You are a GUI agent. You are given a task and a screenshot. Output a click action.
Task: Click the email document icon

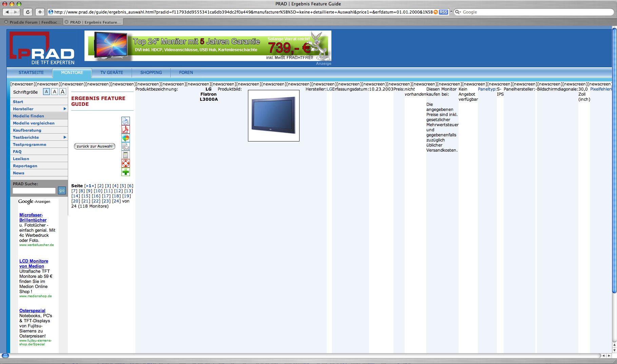click(126, 147)
